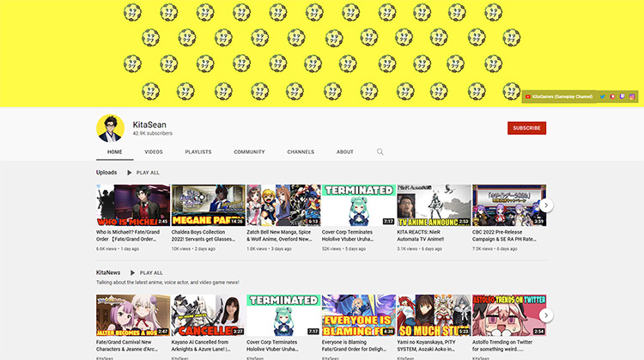Click '6.6K views · 1 day ago' text

click(x=118, y=249)
